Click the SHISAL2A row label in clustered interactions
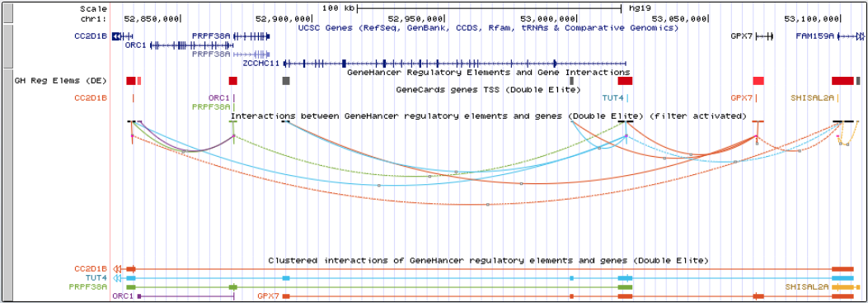 [x=807, y=287]
